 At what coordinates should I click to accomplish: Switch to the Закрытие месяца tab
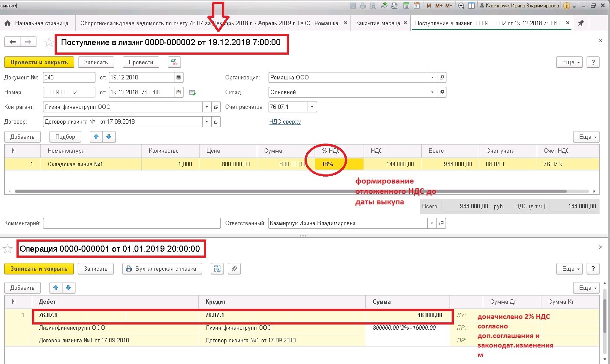378,23
